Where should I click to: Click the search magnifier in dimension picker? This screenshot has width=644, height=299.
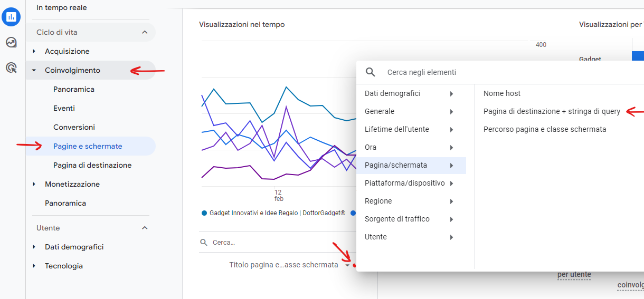point(371,72)
